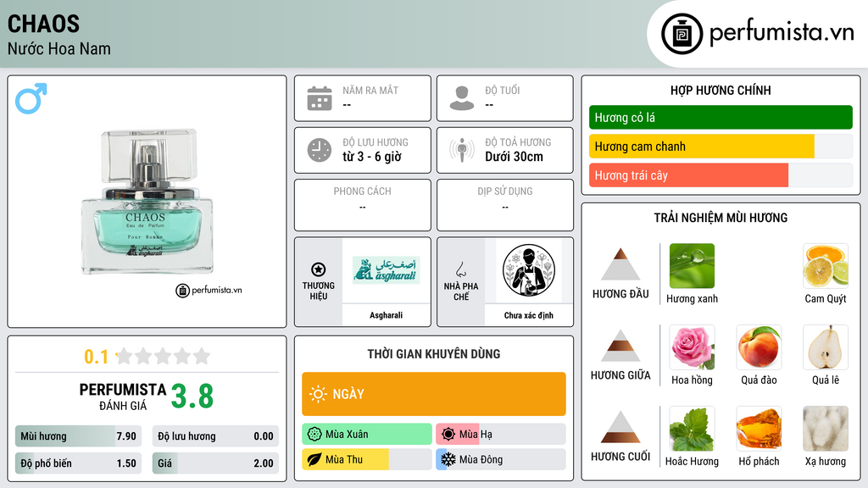Select the Hổ phách note image
The width and height of the screenshot is (868, 488).
pos(759,429)
